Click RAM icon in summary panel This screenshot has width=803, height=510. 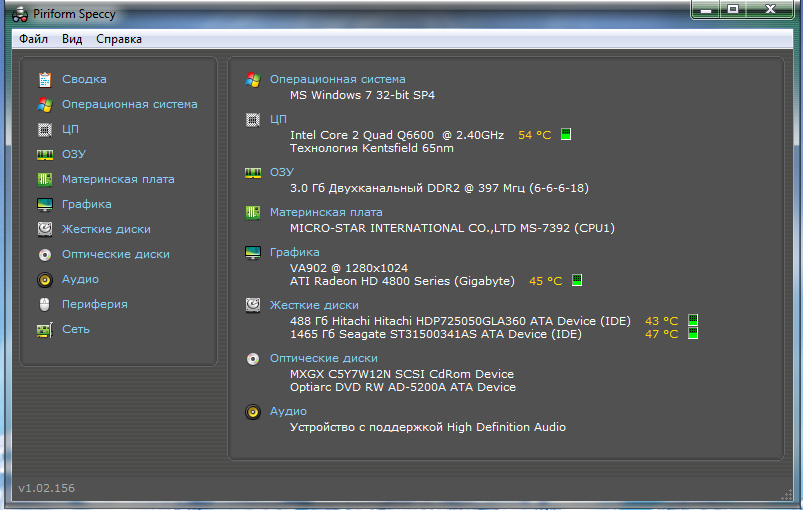(253, 173)
